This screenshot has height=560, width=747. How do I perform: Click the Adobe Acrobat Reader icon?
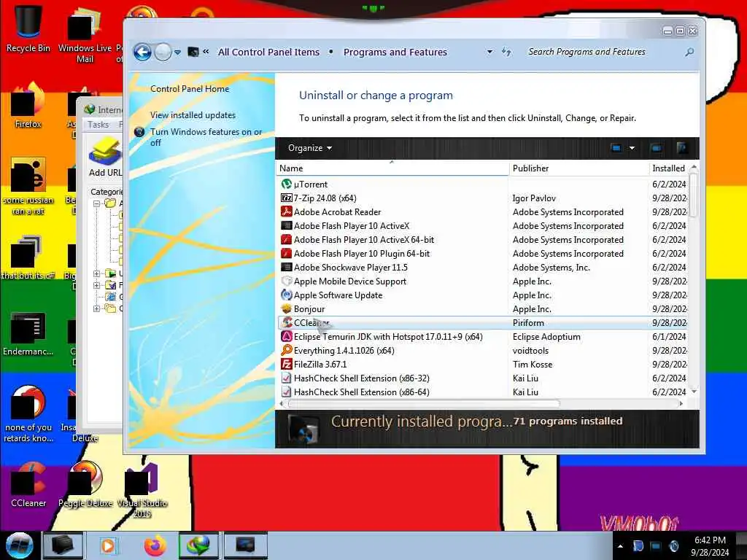[x=286, y=211]
